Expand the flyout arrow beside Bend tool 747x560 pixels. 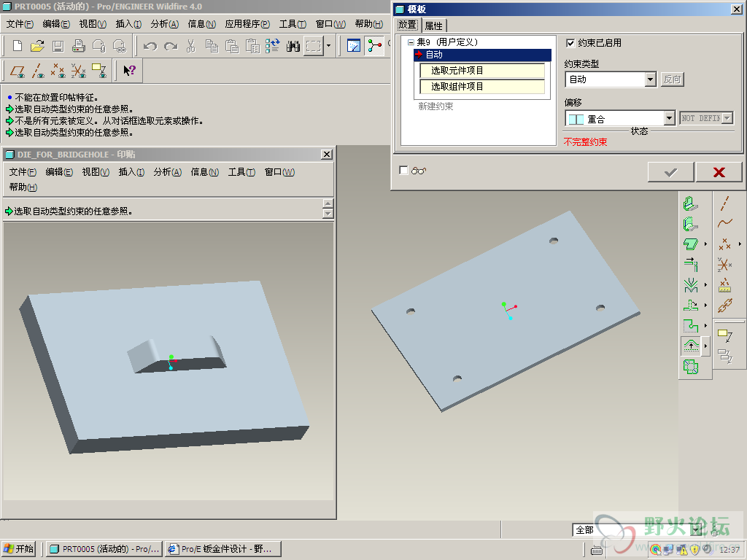coord(705,285)
